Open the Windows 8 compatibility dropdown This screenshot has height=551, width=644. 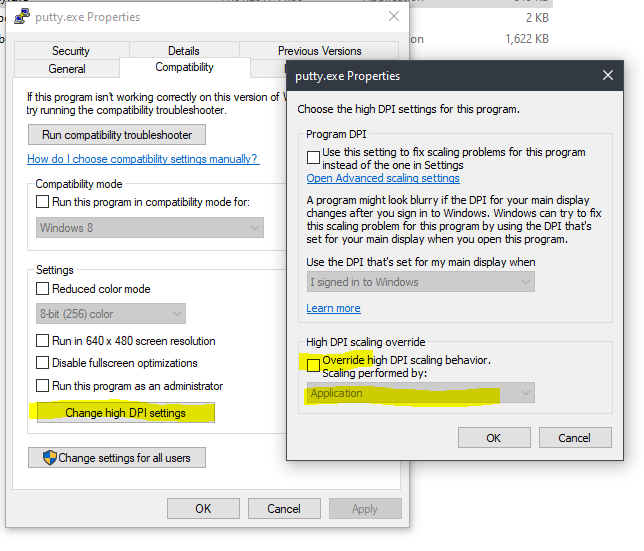point(150,227)
